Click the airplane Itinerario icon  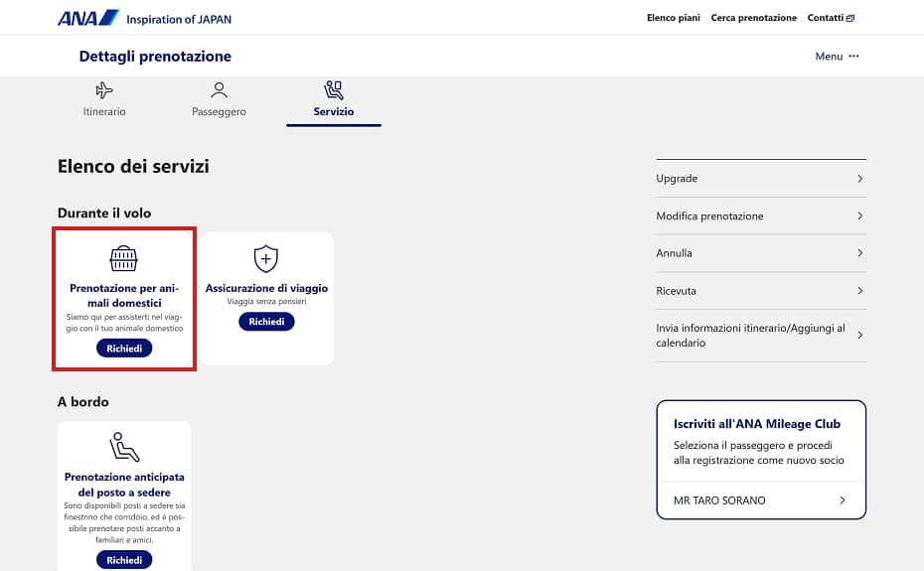(x=104, y=90)
